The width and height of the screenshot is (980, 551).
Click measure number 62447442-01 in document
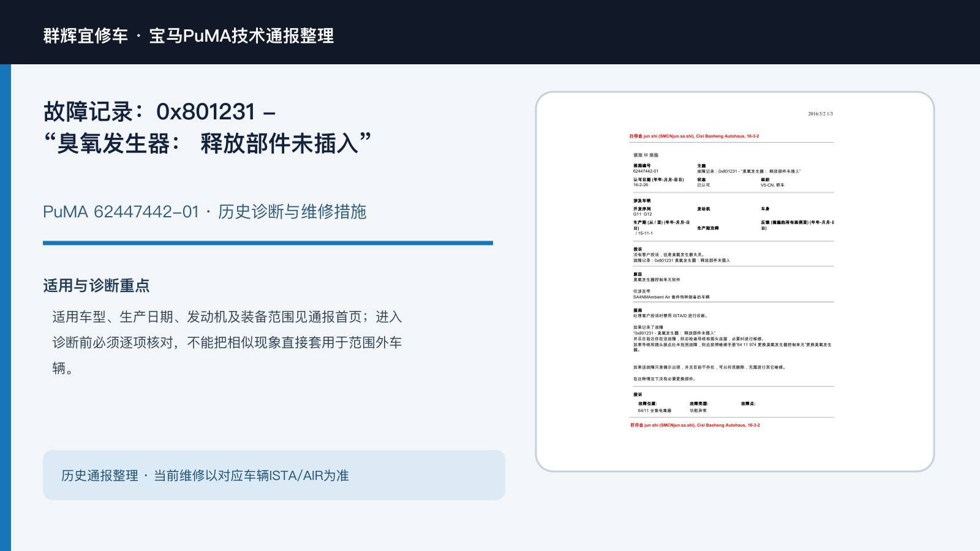tap(646, 171)
